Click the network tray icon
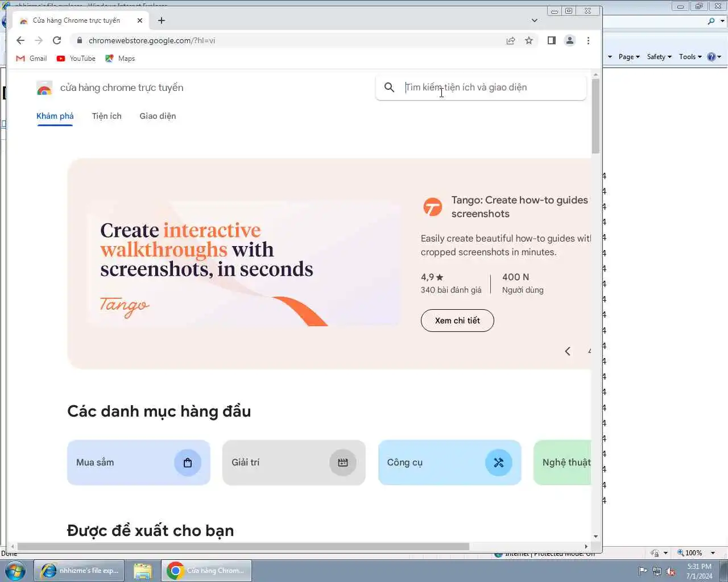The height and width of the screenshot is (582, 728). point(657,571)
